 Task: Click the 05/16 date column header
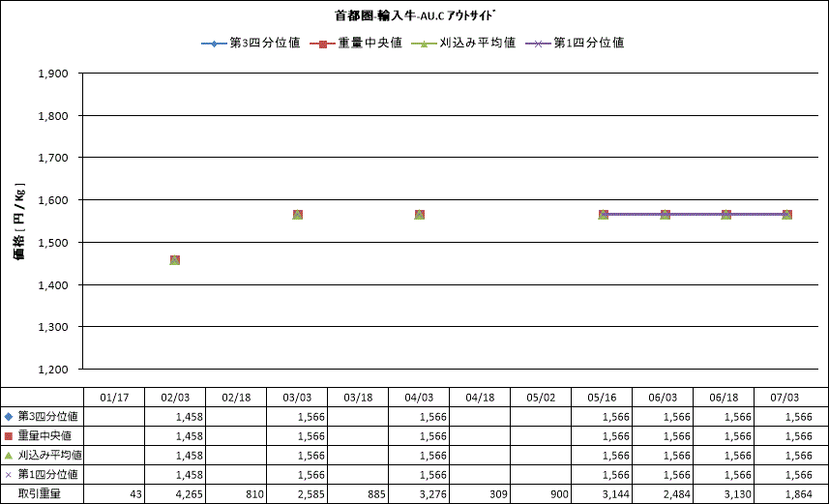(x=602, y=398)
